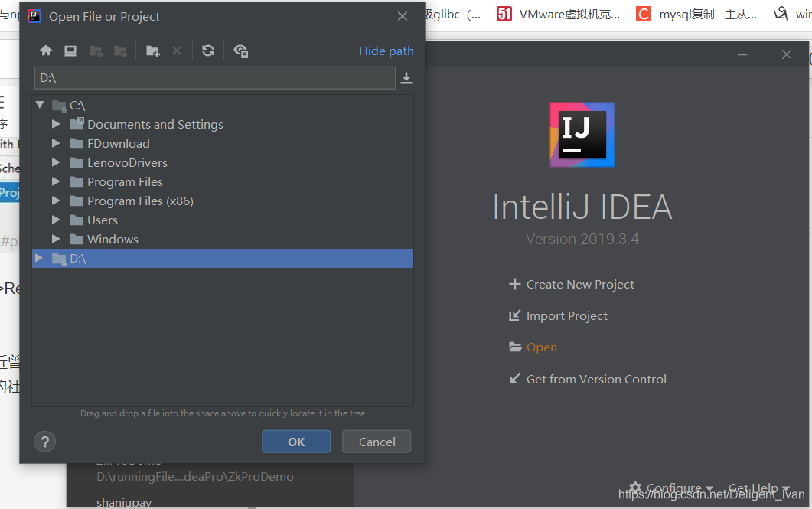Refresh the file tree

pos(208,51)
